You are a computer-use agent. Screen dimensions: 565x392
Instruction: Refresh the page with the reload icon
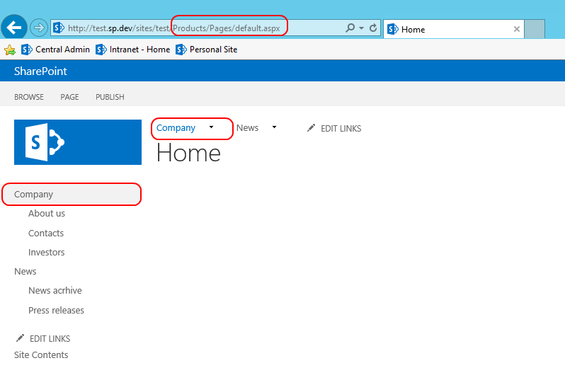[373, 28]
